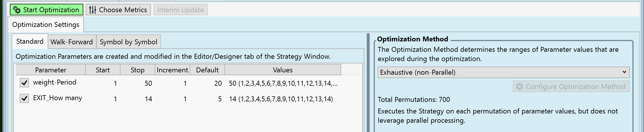Select the EXIT_How many Default value 5
Screen dimensions: 644x132
pyautogui.click(x=220, y=99)
